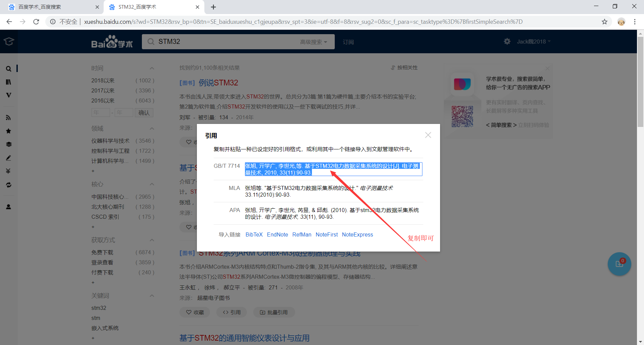Click 收藏 under the ARM Cortex-M3 book
Image resolution: width=644 pixels, height=345 pixels.
pos(195,312)
